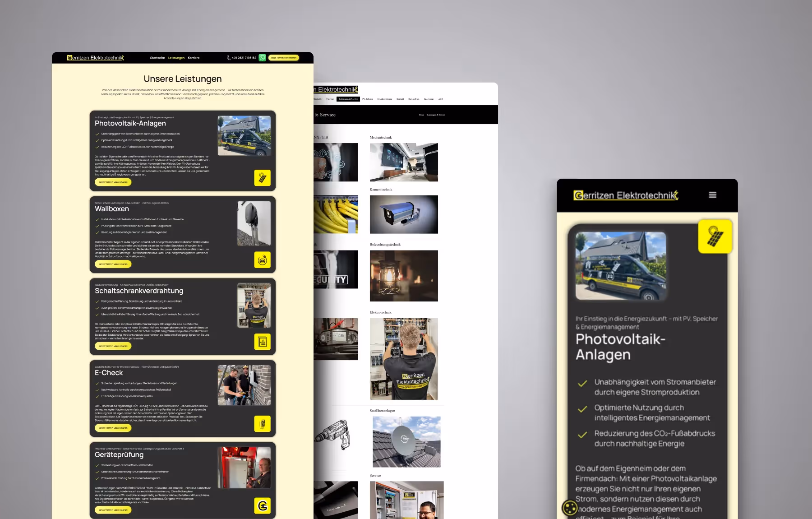
Task: Click the Elektrotechnik logo in the middle window
Action: click(336, 90)
